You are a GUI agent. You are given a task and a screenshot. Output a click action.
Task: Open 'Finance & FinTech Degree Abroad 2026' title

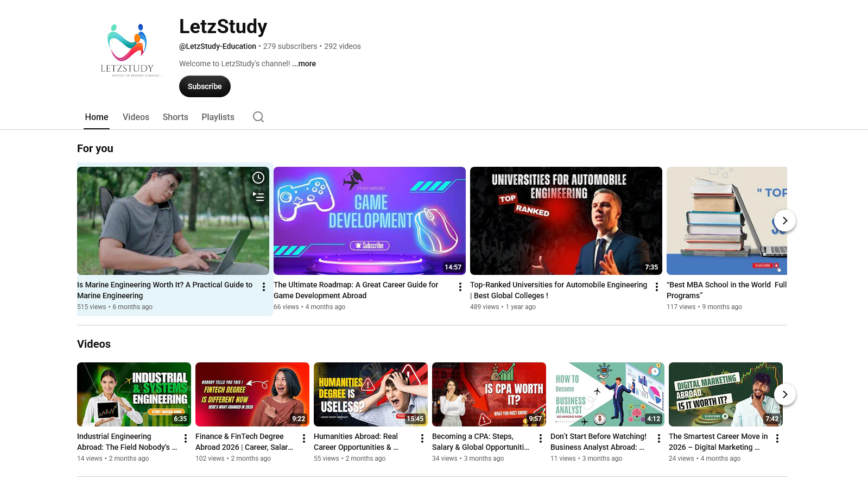coord(244,442)
